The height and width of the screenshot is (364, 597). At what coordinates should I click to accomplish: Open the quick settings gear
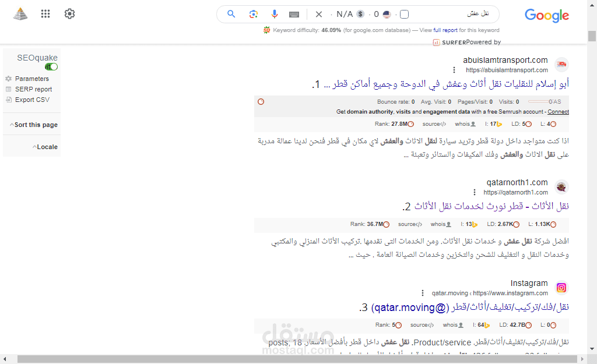[x=70, y=14]
